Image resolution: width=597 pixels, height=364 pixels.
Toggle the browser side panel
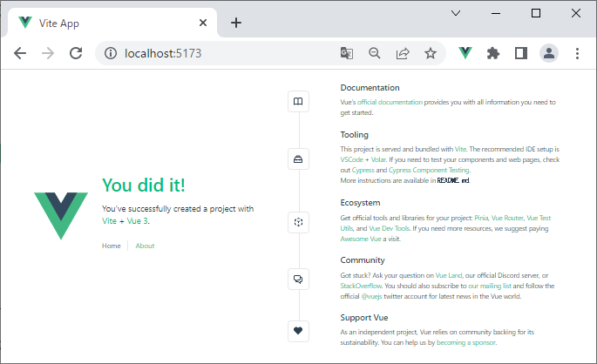point(521,53)
